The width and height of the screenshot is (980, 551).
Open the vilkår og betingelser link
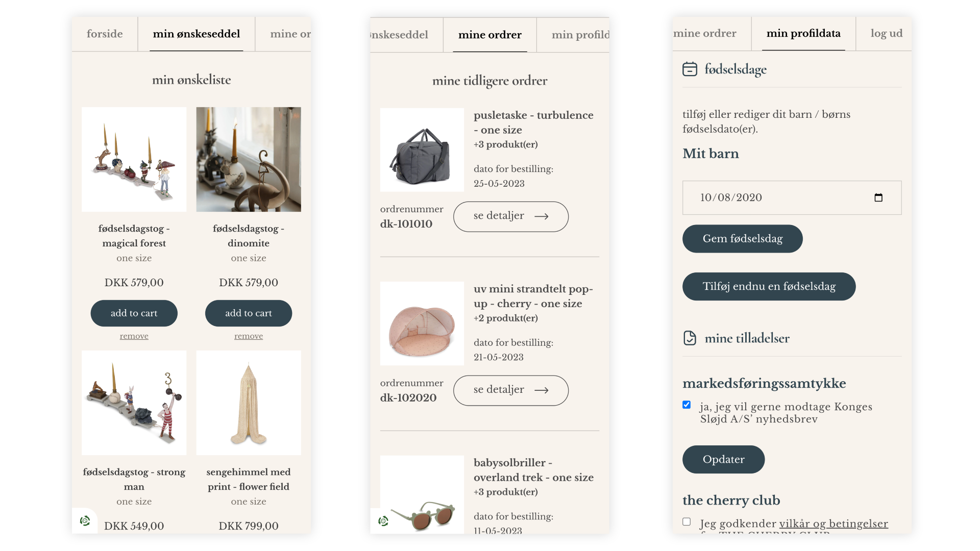click(834, 523)
